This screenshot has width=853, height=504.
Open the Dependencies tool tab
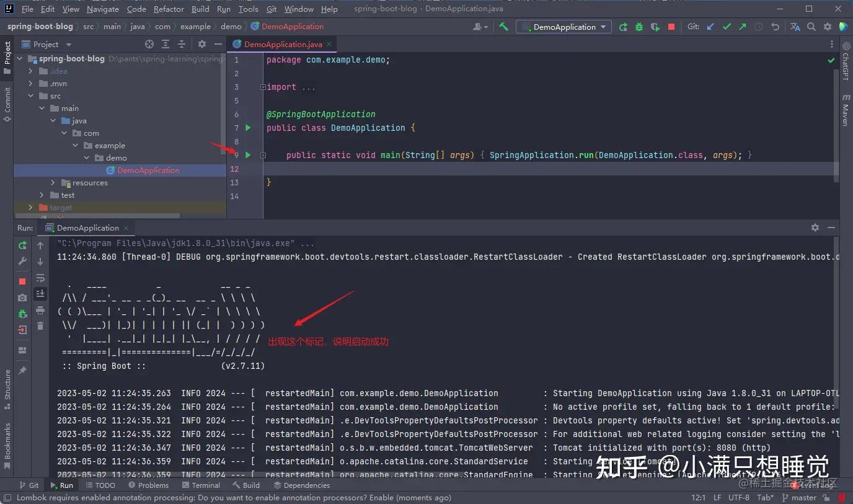[301, 485]
